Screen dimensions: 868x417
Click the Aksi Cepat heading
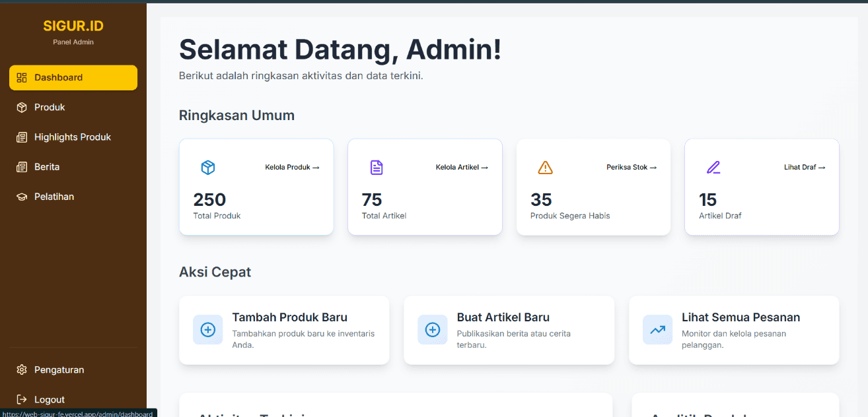click(x=215, y=272)
